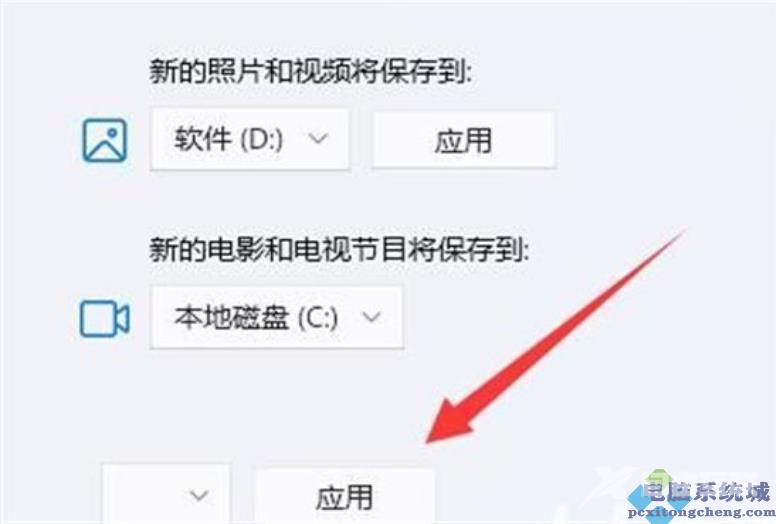Click the pcxitongcheng.com watermark link
The image size is (776, 524).
pos(702,513)
